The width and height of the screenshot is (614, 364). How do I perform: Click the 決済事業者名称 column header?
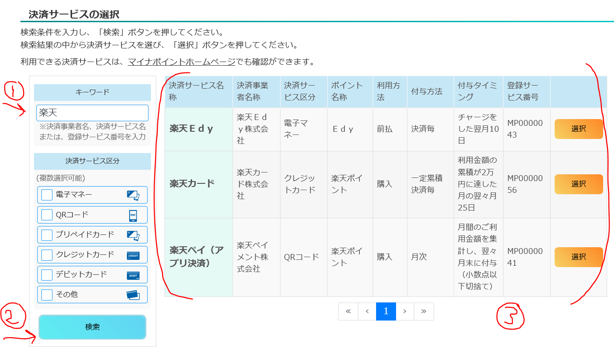pos(256,91)
